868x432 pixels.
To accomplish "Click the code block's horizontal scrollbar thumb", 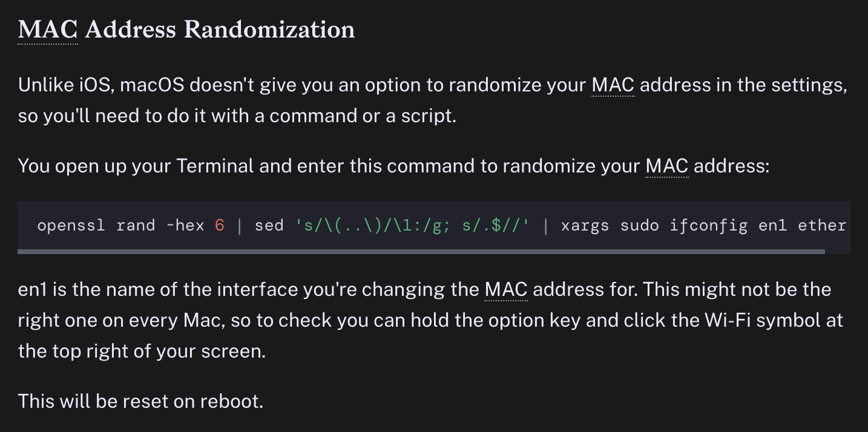I will tap(421, 251).
